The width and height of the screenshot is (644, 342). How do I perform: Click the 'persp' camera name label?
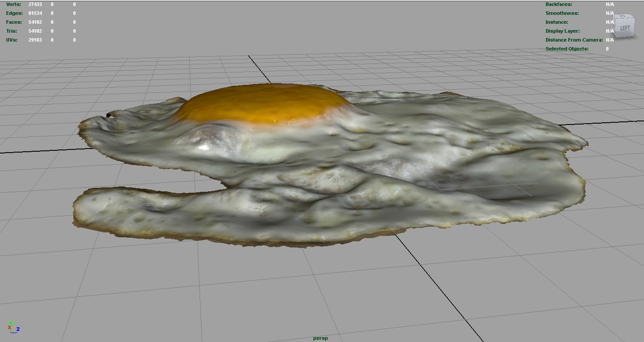tap(320, 338)
